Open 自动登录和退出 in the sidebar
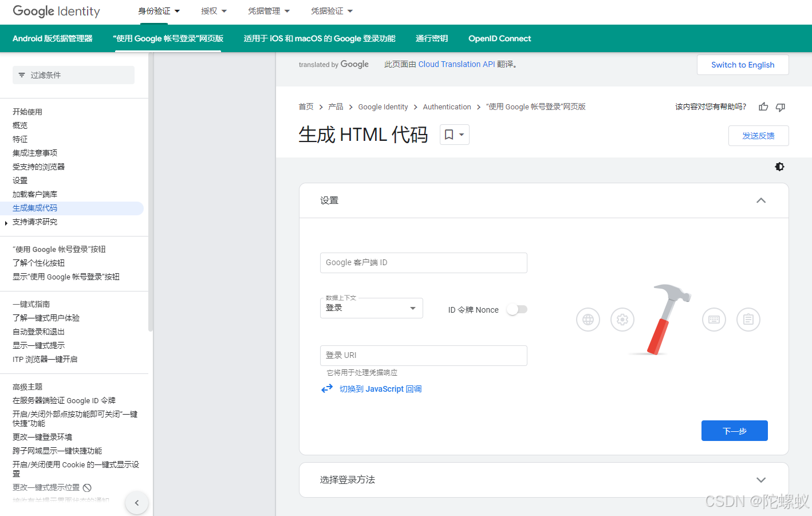 pyautogui.click(x=39, y=332)
